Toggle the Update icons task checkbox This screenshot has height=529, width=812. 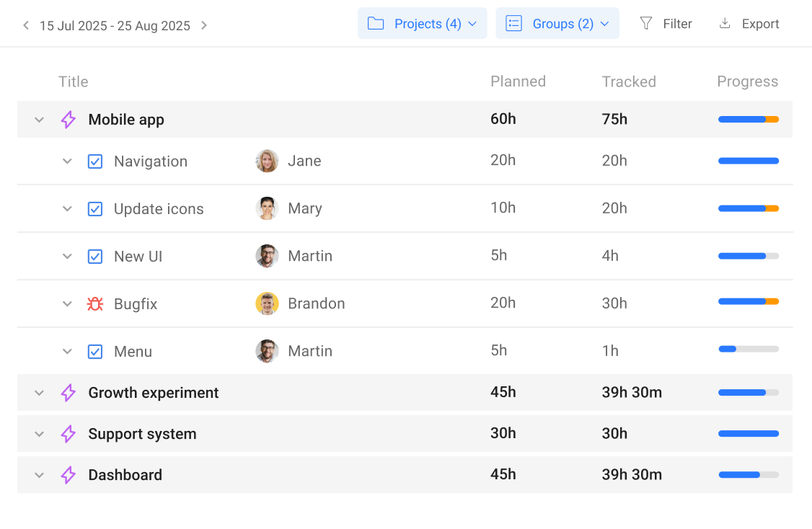pos(95,209)
